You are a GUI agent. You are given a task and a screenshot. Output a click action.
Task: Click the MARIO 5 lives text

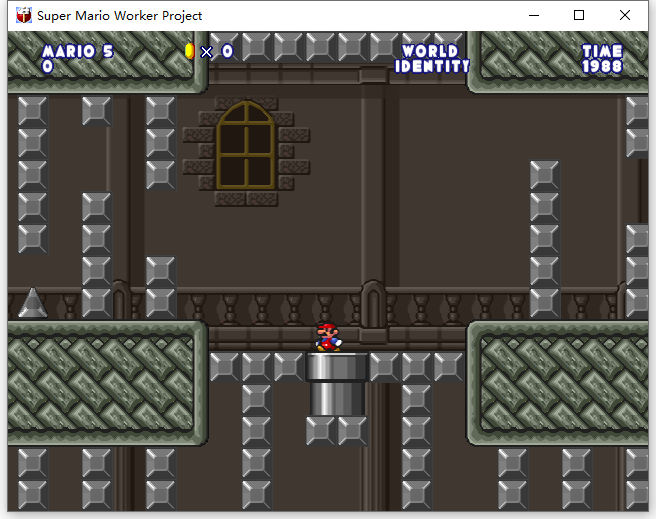coord(77,51)
